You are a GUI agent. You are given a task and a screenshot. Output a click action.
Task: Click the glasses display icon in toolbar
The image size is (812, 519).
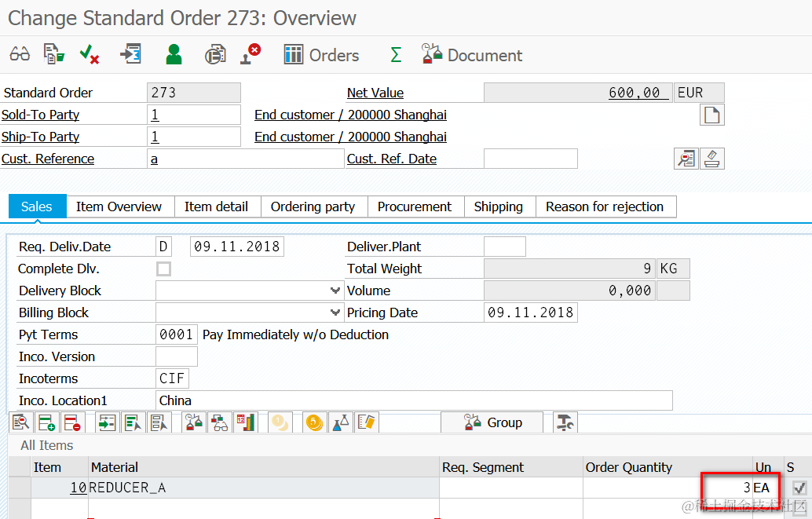(20, 54)
